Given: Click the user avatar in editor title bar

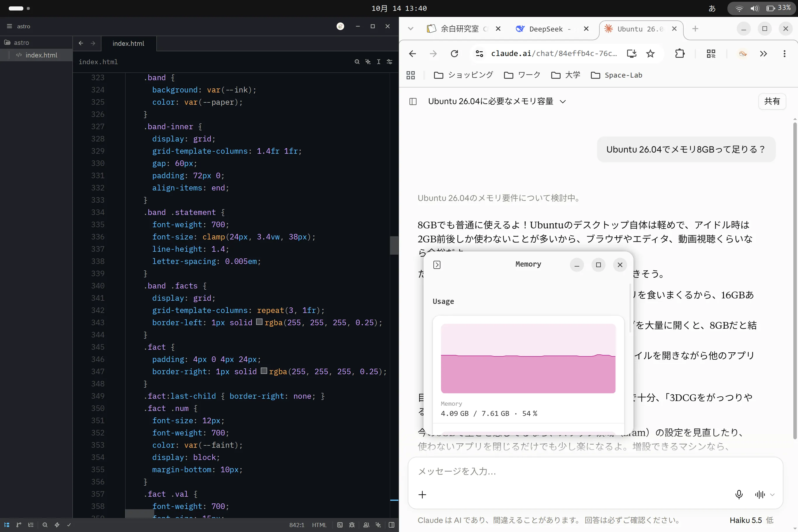Looking at the screenshot, I should pyautogui.click(x=340, y=26).
